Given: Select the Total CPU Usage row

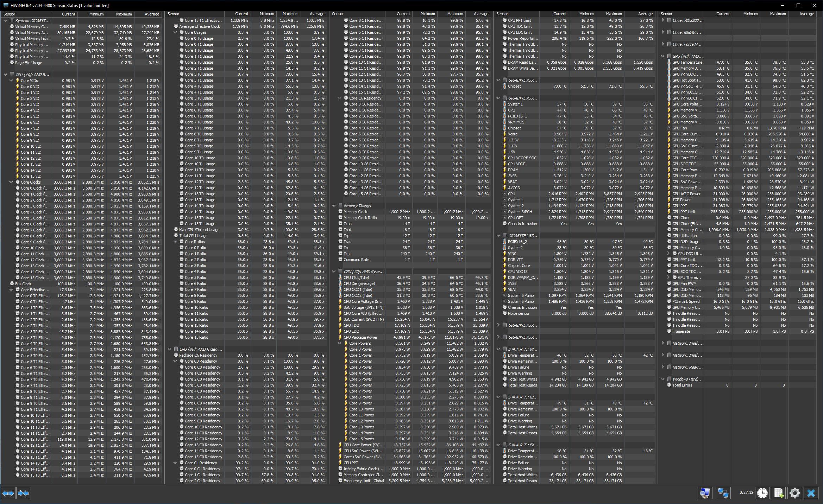Looking at the screenshot, I should click(x=246, y=236).
